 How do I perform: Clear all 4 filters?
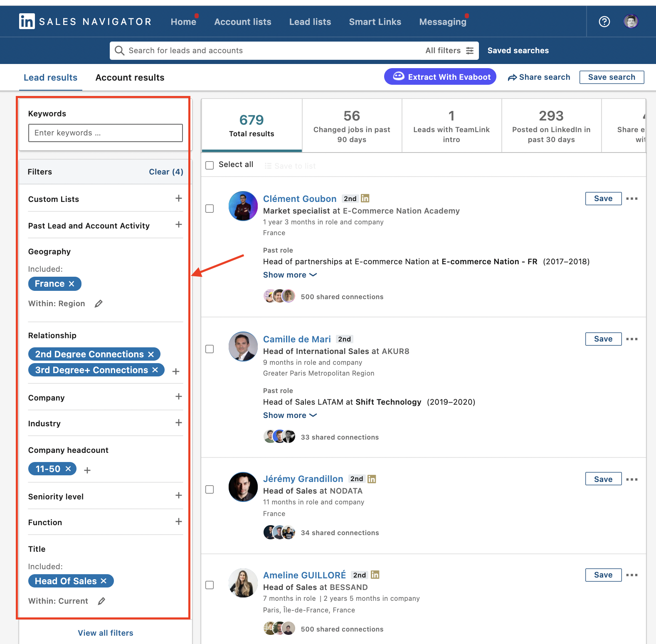[166, 172]
